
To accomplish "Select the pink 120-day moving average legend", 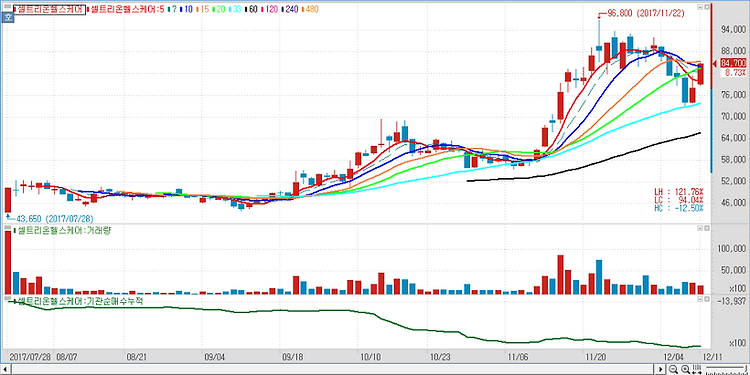I will 269,9.
